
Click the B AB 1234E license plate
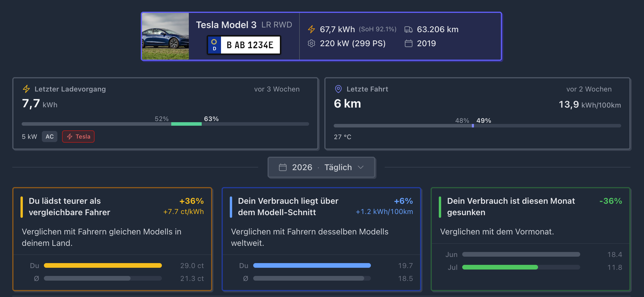click(244, 45)
